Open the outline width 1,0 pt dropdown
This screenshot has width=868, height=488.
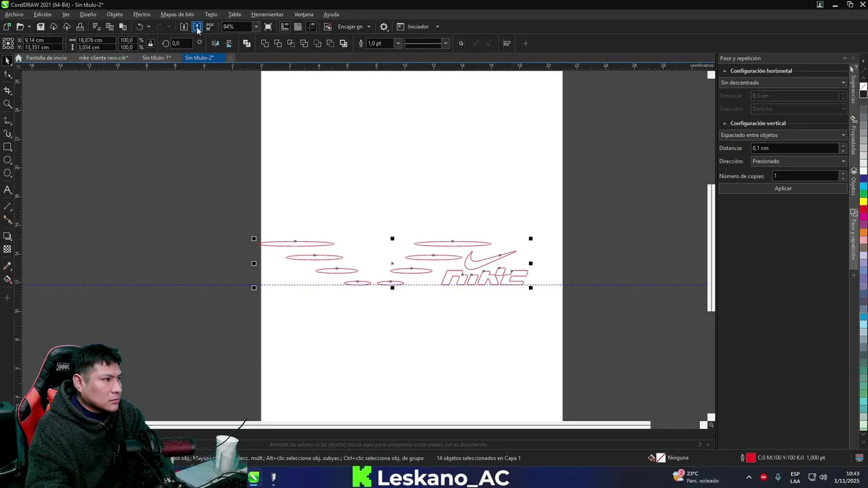pos(397,43)
